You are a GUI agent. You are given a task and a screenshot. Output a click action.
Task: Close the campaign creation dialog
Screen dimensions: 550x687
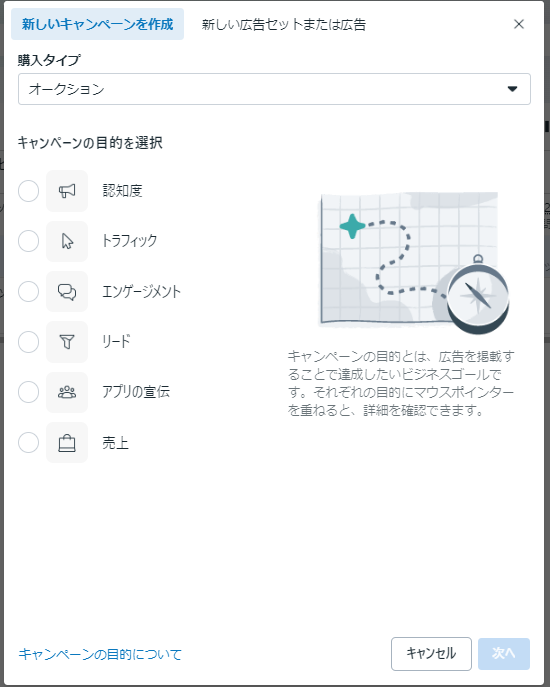pyautogui.click(x=519, y=24)
